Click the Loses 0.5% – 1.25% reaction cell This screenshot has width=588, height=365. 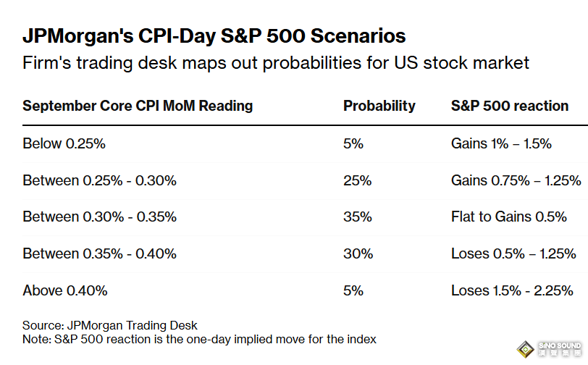(513, 253)
